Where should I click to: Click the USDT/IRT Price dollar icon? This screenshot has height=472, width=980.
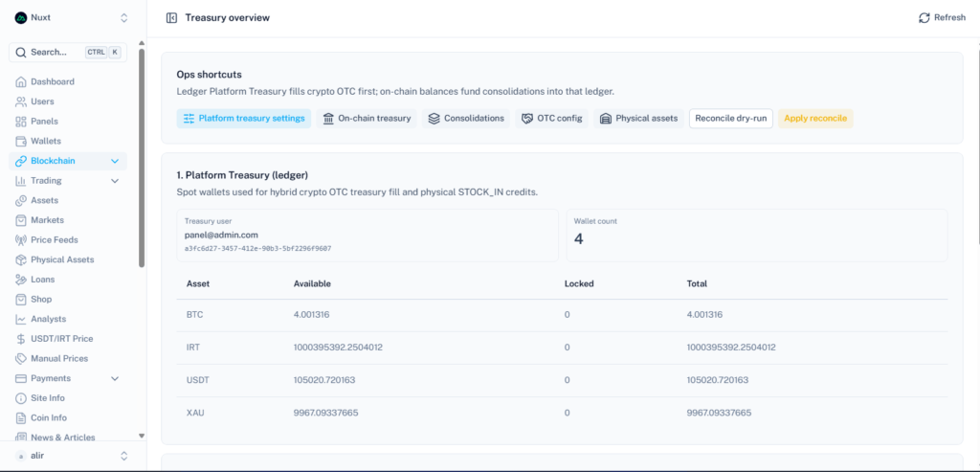[21, 339]
